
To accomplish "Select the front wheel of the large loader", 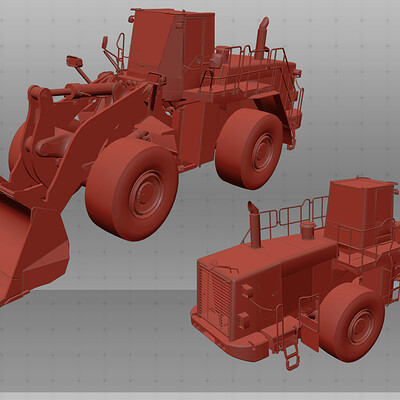I will click(132, 189).
